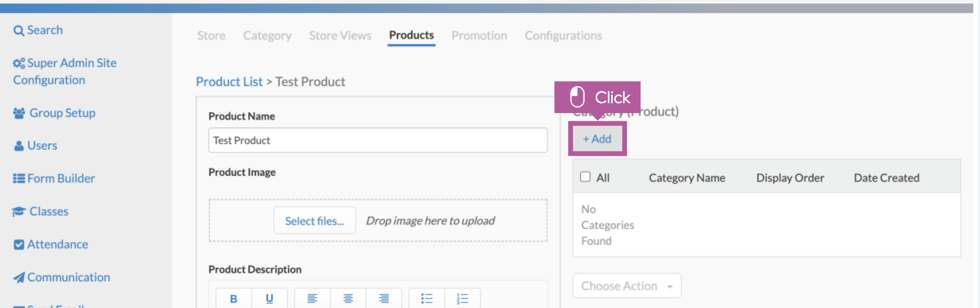Center align the description text

[x=348, y=298]
